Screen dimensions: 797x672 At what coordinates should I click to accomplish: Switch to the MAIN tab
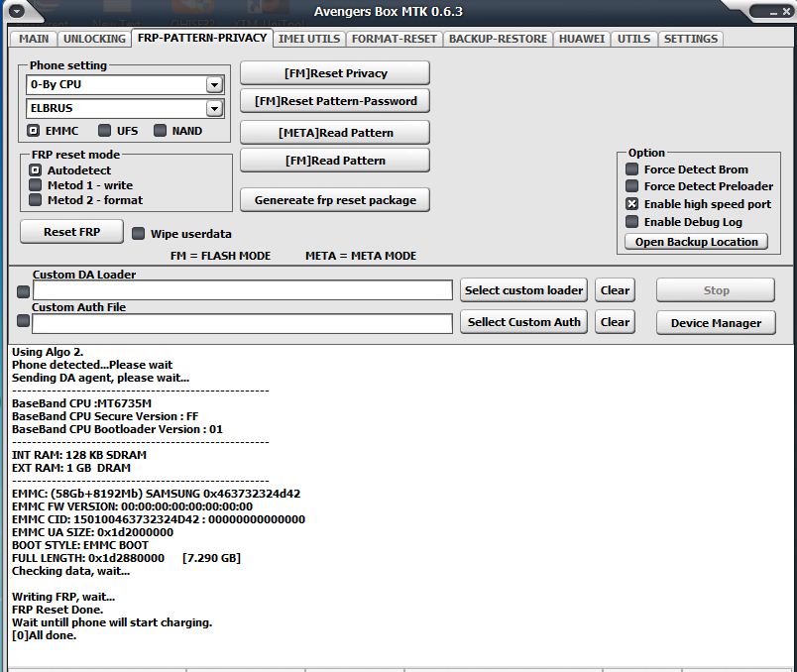34,39
